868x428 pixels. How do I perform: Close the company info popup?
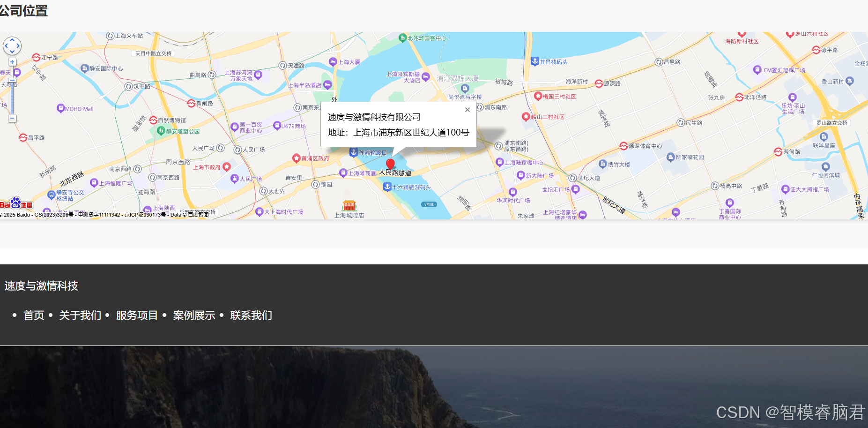pos(467,110)
